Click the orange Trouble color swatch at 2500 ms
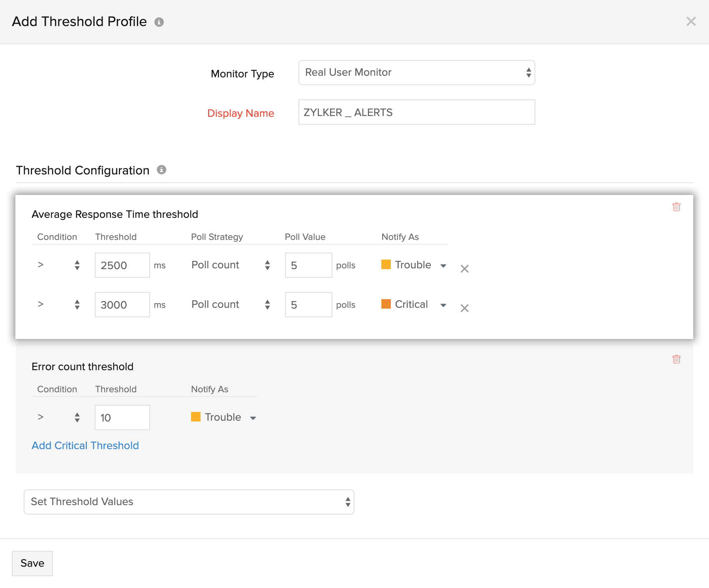This screenshot has width=709, height=588. tap(386, 264)
